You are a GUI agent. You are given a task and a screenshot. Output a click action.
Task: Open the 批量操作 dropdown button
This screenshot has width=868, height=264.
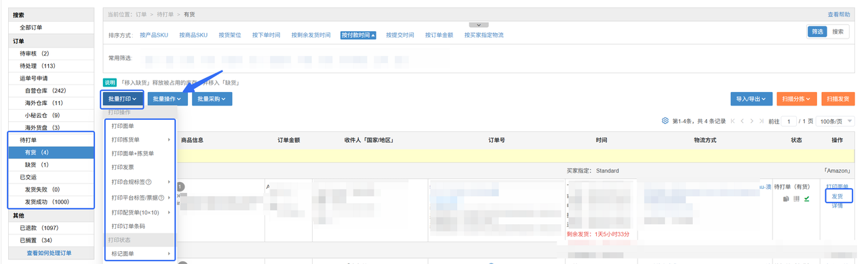[167, 99]
